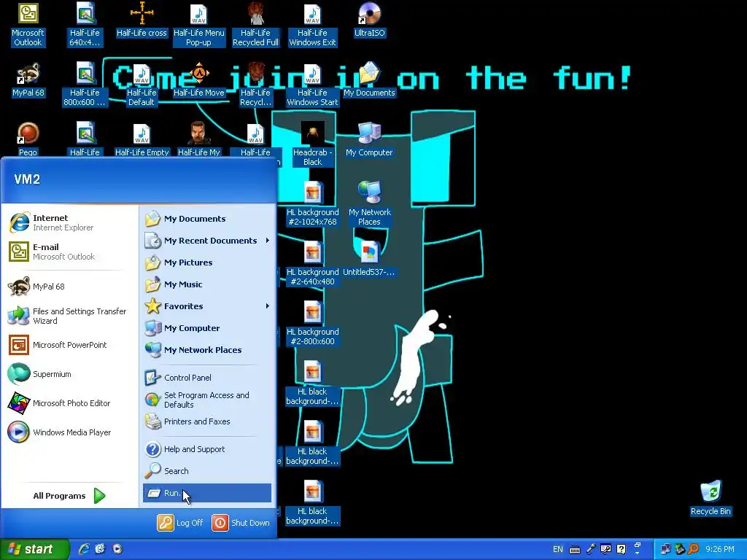The height and width of the screenshot is (560, 747).
Task: Click the EN language indicator
Action: pyautogui.click(x=558, y=549)
